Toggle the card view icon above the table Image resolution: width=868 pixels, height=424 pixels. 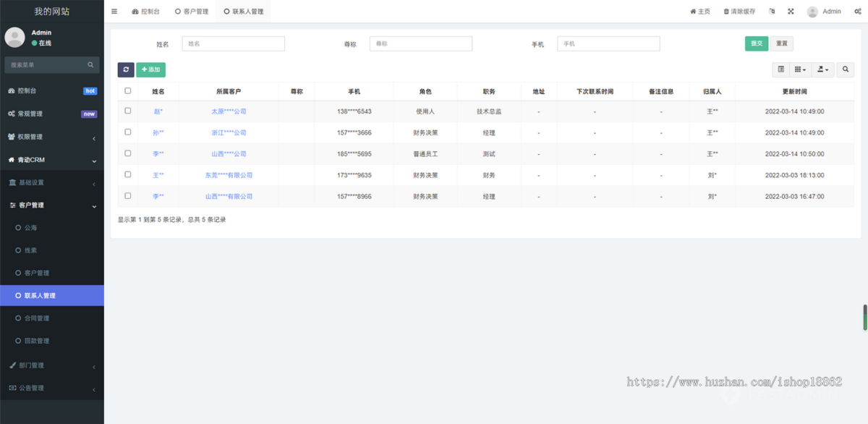click(x=782, y=69)
